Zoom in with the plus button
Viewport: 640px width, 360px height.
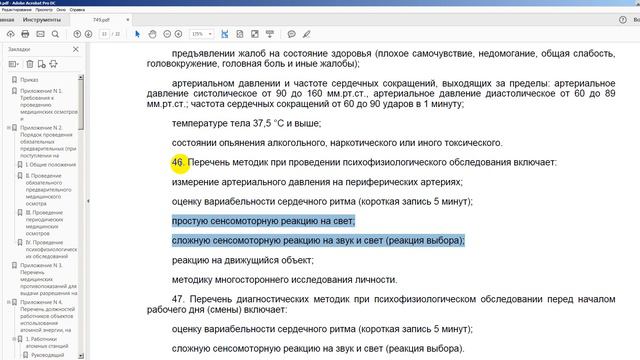click(x=178, y=34)
